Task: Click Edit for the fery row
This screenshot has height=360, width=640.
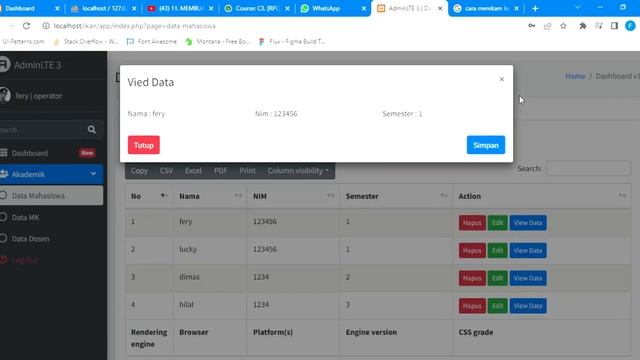Action: (x=497, y=223)
